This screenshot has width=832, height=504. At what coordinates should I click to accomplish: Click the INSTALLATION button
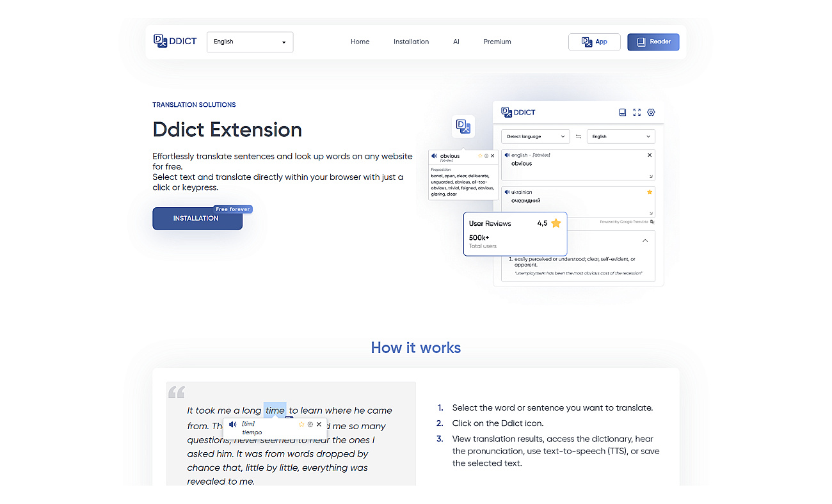click(197, 218)
